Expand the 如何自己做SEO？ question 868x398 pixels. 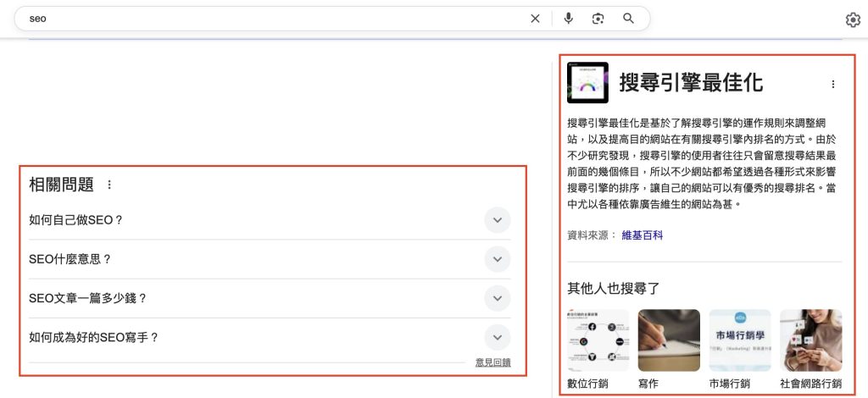[498, 220]
